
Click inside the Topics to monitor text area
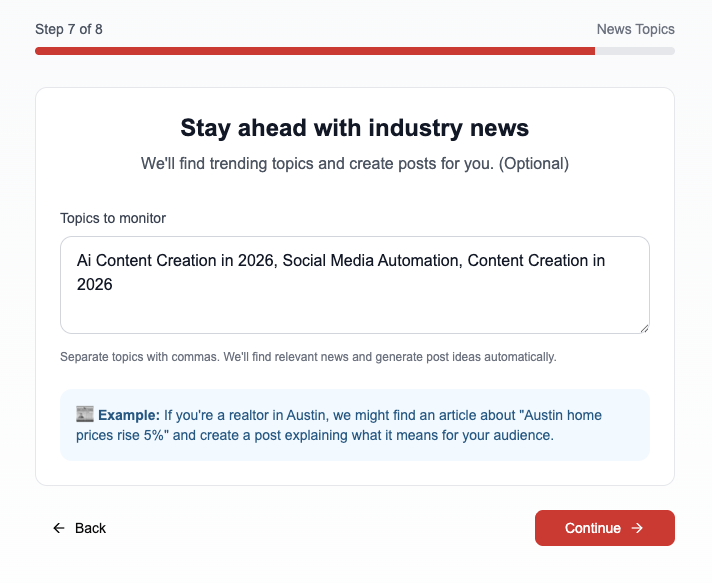point(355,285)
